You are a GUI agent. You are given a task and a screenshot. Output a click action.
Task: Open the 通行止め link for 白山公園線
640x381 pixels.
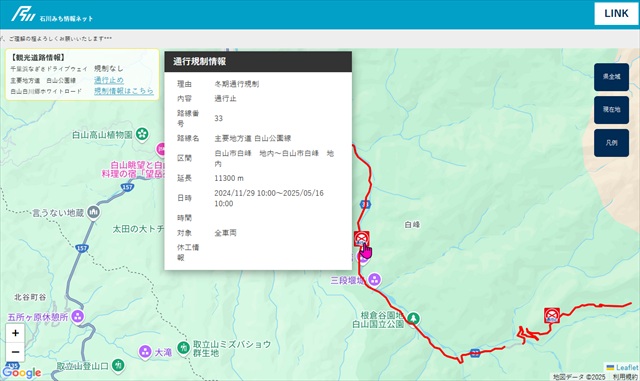coord(109,80)
